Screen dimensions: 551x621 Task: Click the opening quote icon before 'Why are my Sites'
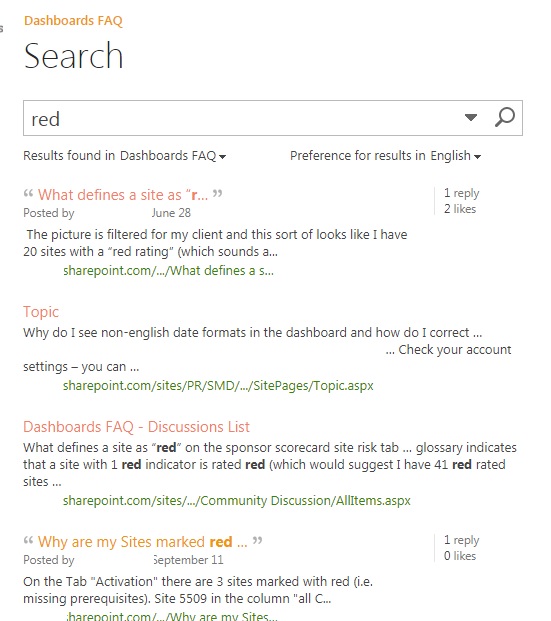[x=28, y=541]
